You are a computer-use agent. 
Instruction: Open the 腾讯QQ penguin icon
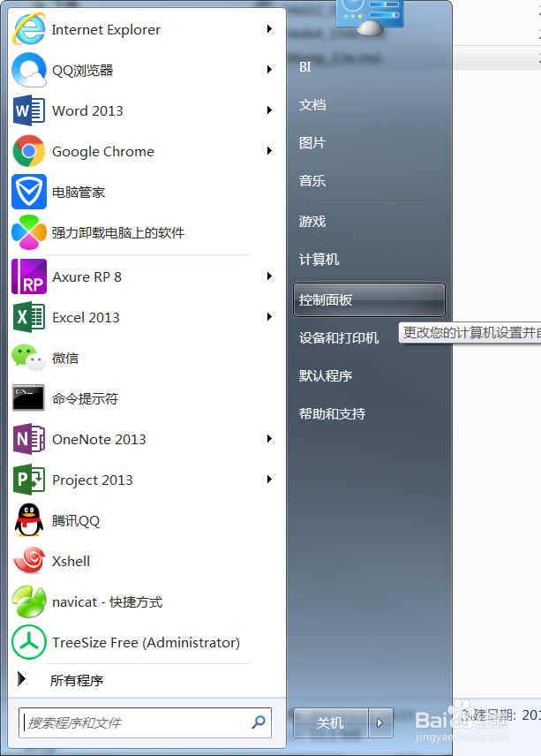(x=29, y=520)
